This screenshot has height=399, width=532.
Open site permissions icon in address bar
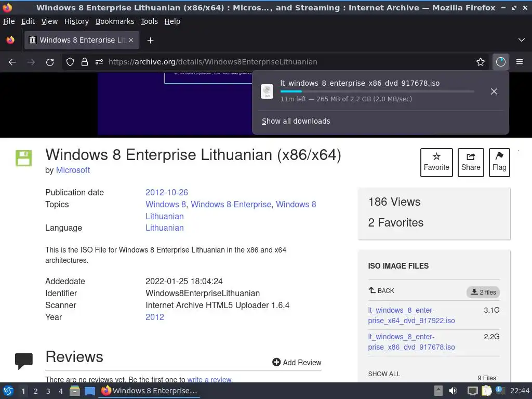[99, 62]
